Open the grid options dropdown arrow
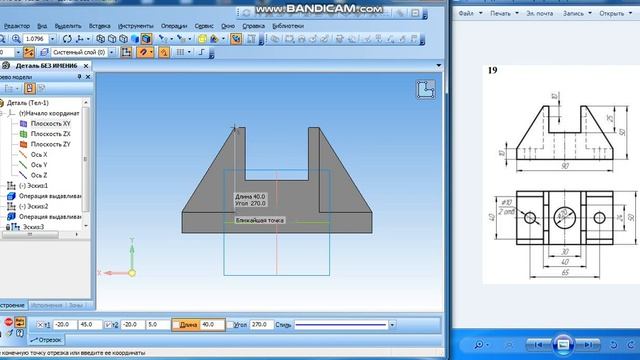This screenshot has width=640, height=360. click(189, 52)
